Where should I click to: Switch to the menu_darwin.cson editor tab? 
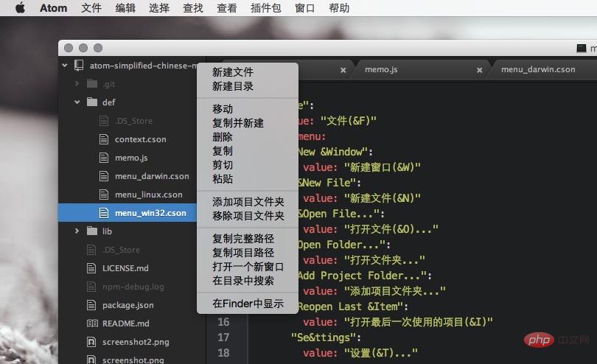pos(538,69)
